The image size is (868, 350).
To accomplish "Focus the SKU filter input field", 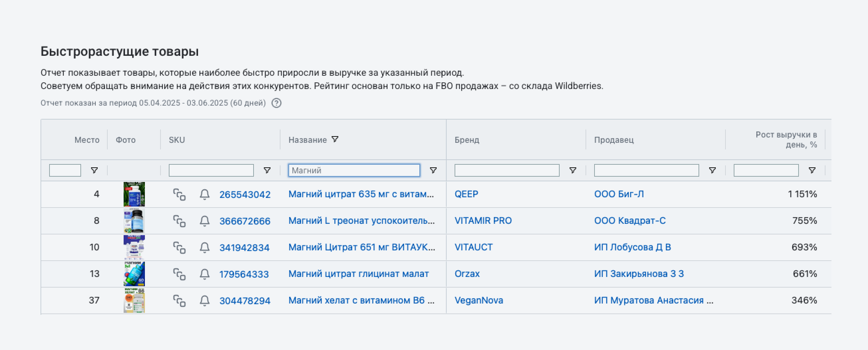I will coord(211,170).
